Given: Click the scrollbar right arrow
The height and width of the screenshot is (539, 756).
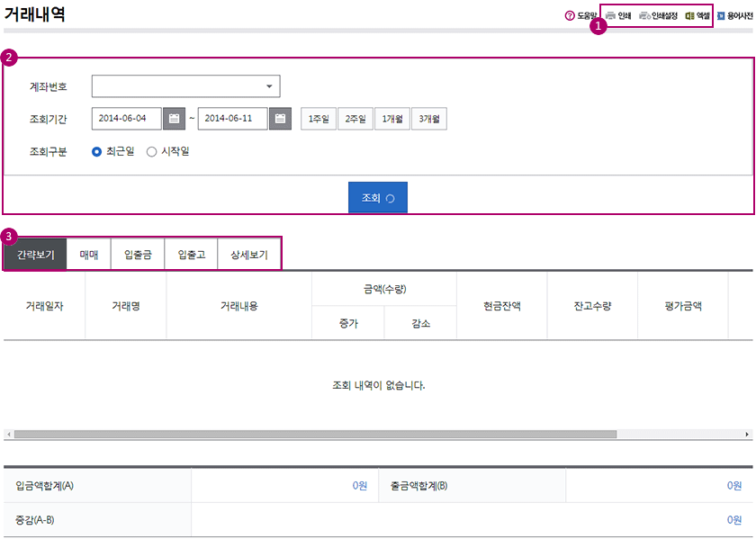Looking at the screenshot, I should coord(747,435).
